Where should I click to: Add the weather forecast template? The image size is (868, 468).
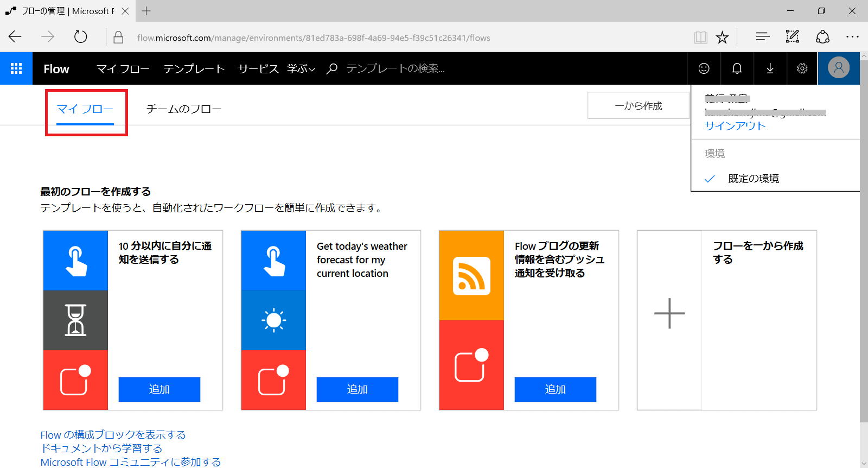point(358,389)
